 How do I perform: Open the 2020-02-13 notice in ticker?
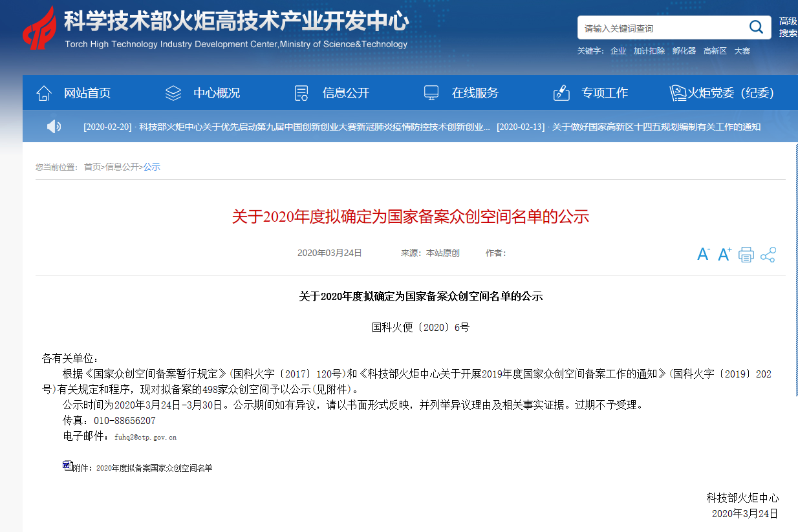tap(629, 127)
